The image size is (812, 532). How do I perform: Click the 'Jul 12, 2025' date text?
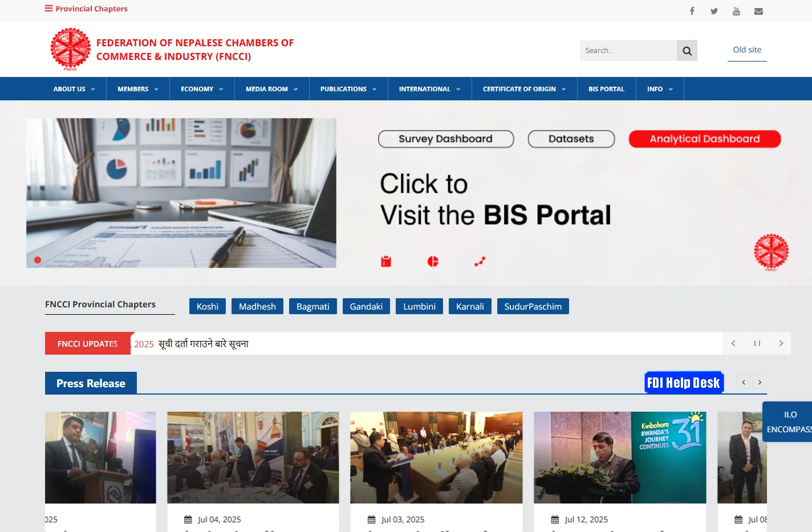pyautogui.click(x=586, y=519)
